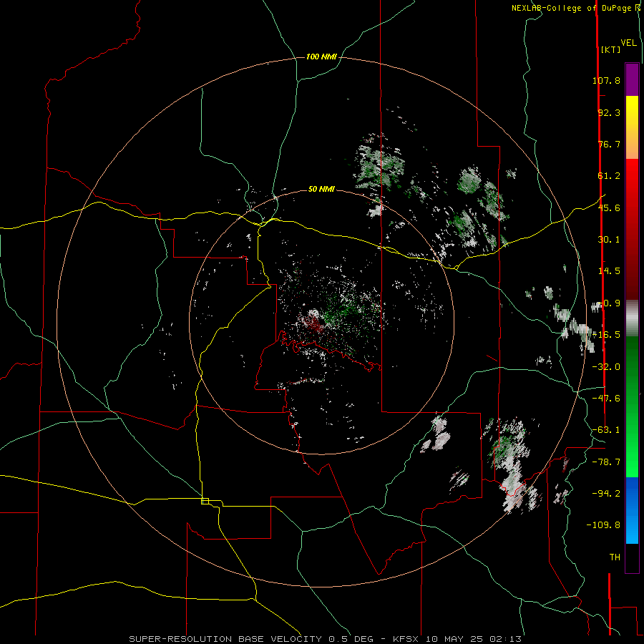Click the 92.3 scale value
The image size is (644, 644).
click(609, 112)
